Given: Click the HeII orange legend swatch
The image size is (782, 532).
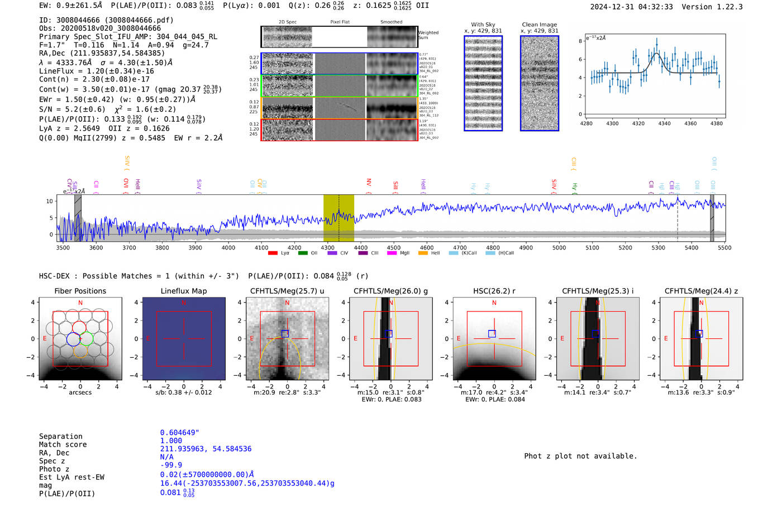Looking at the screenshot, I should point(423,253).
